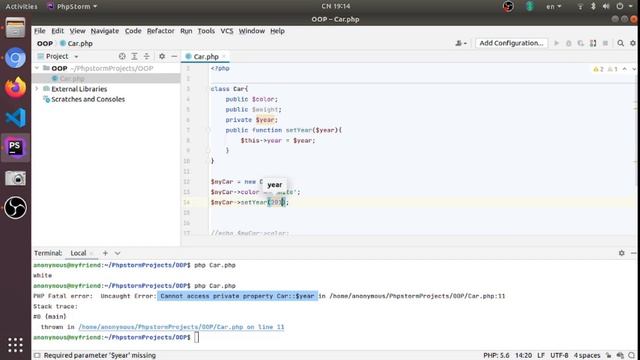Open the File menu
This screenshot has height=360, width=640.
pos(40,31)
